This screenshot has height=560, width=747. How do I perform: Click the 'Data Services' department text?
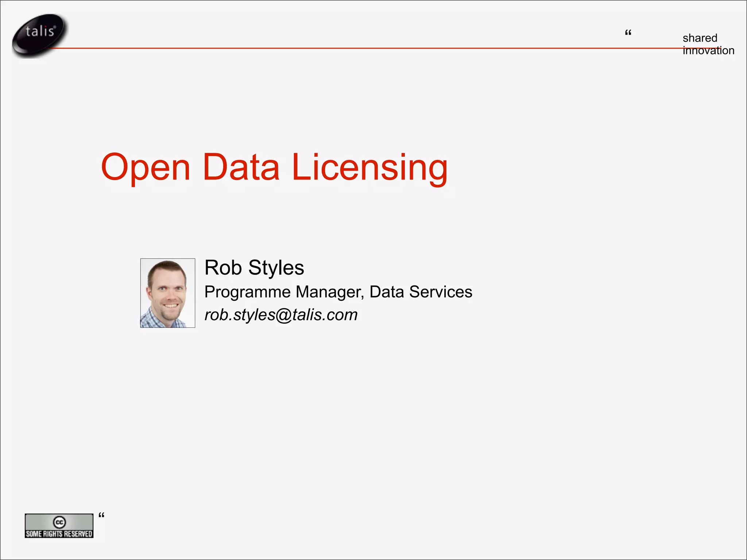pyautogui.click(x=421, y=292)
